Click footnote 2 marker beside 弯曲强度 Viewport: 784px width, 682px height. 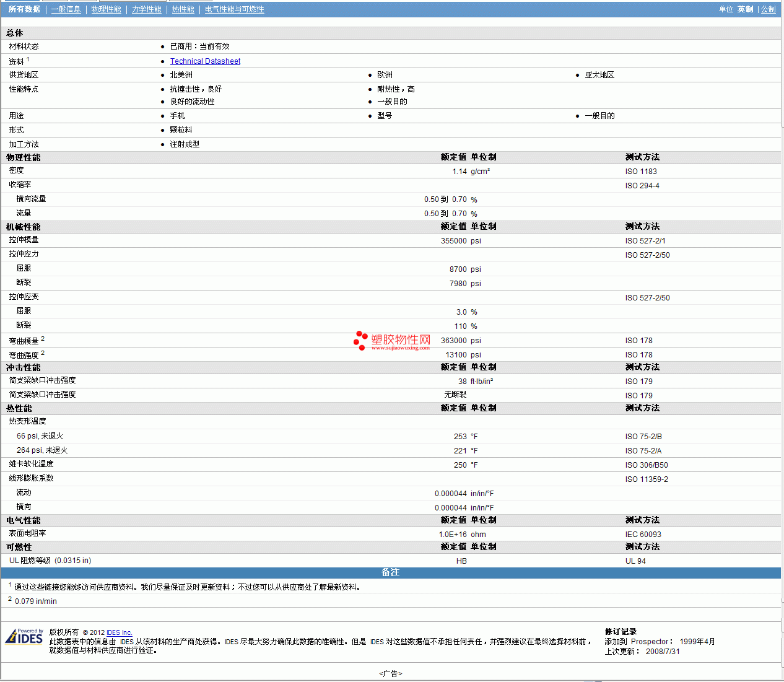click(x=43, y=353)
